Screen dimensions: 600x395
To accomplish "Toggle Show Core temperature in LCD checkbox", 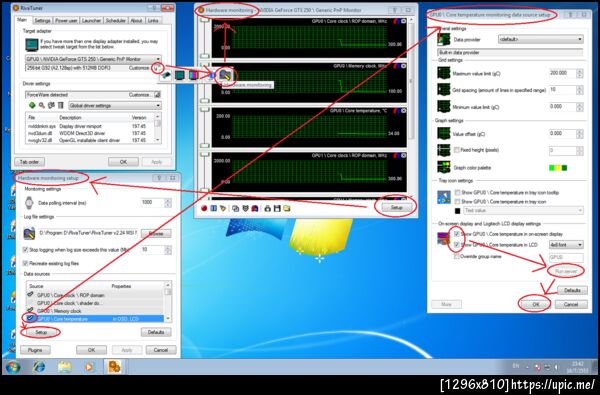I will (457, 244).
